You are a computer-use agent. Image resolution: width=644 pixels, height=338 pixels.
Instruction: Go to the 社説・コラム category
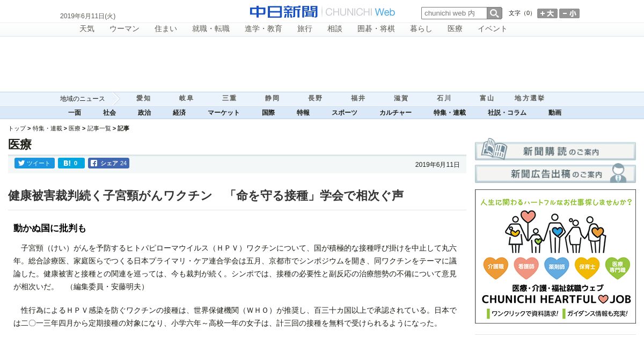(x=507, y=113)
